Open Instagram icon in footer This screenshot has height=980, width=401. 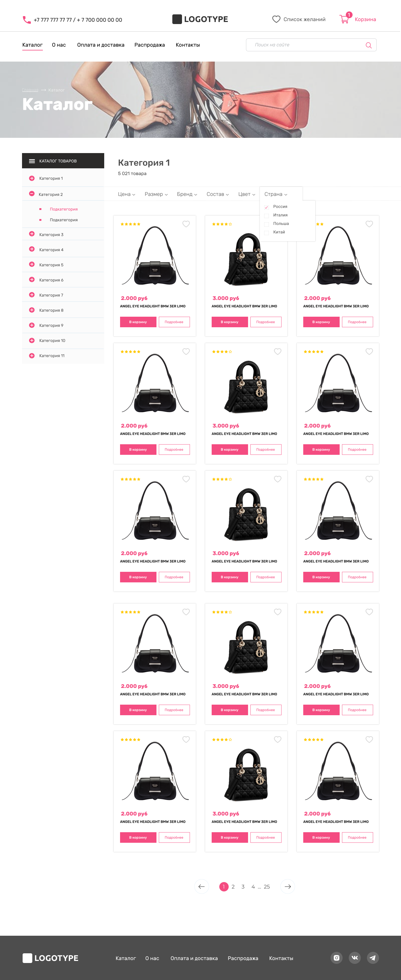tap(336, 957)
